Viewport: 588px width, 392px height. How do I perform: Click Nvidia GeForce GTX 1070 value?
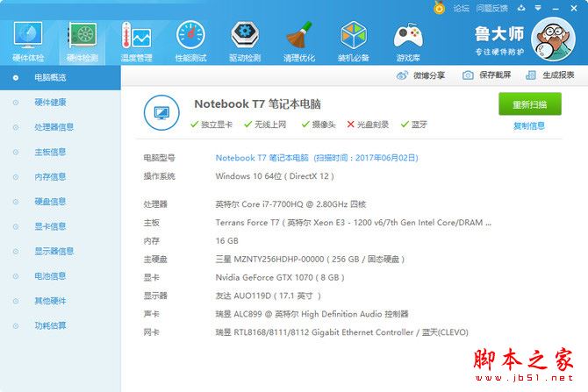tap(280, 278)
